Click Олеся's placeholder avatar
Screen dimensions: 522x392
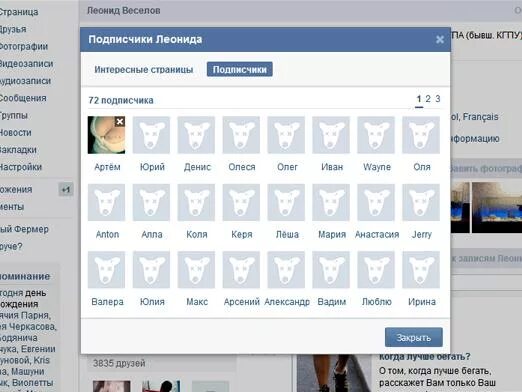click(241, 135)
